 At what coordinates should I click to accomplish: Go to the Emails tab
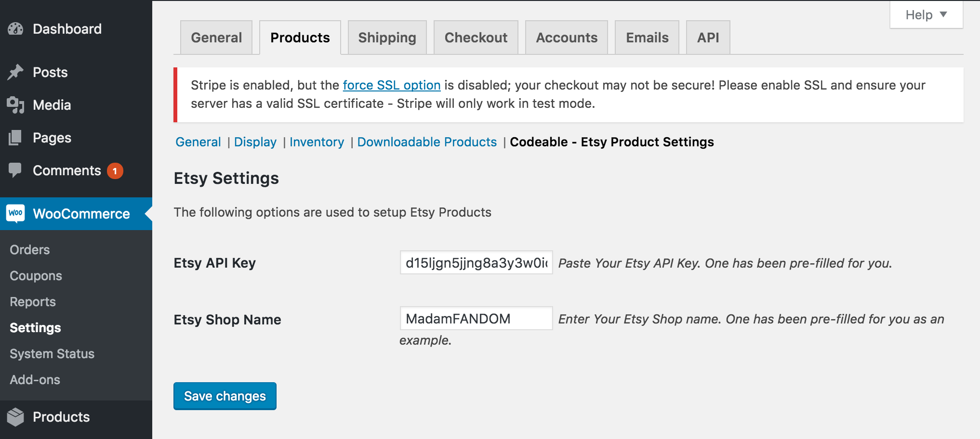point(647,38)
